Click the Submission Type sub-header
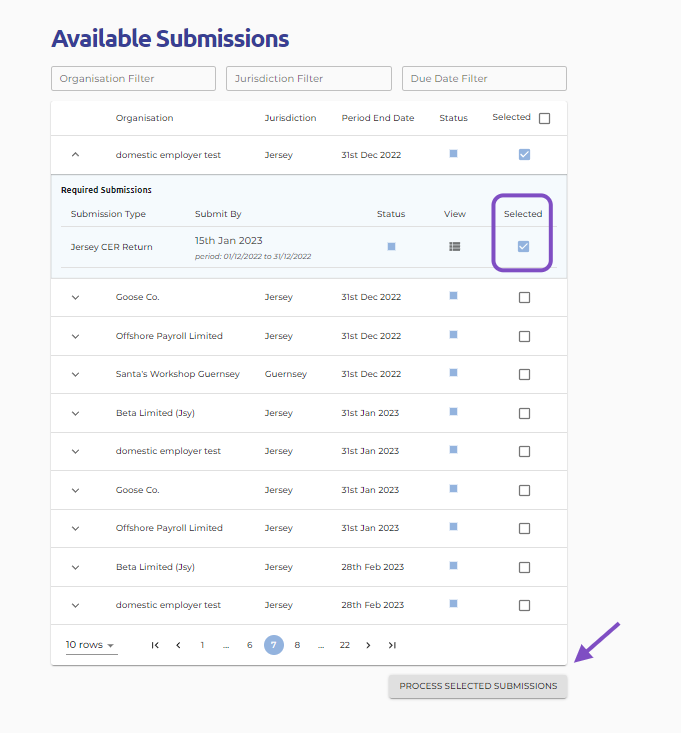The height and width of the screenshot is (733, 681). (x=108, y=214)
